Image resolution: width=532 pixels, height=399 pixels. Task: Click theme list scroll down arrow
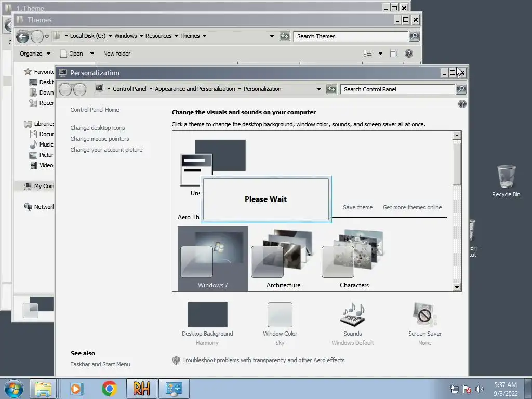point(457,287)
